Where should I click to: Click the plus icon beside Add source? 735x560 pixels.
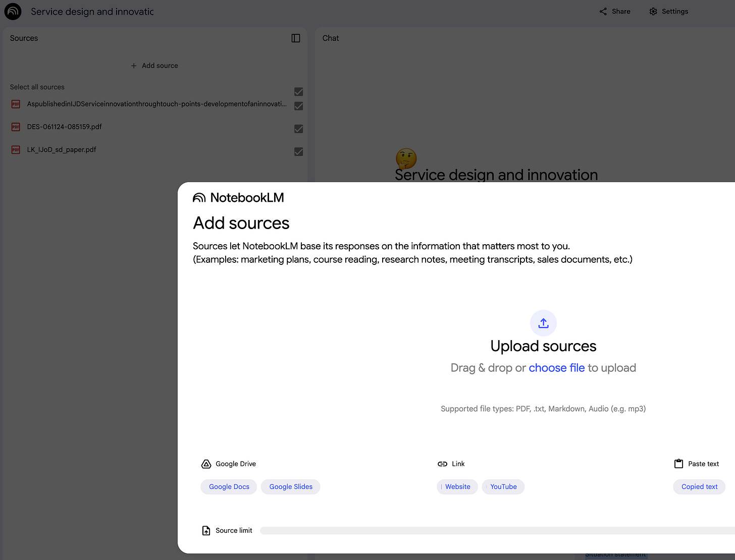click(134, 66)
